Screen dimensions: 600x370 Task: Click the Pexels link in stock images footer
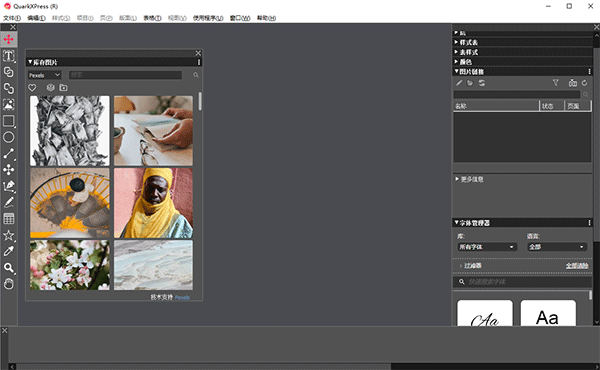pos(182,297)
